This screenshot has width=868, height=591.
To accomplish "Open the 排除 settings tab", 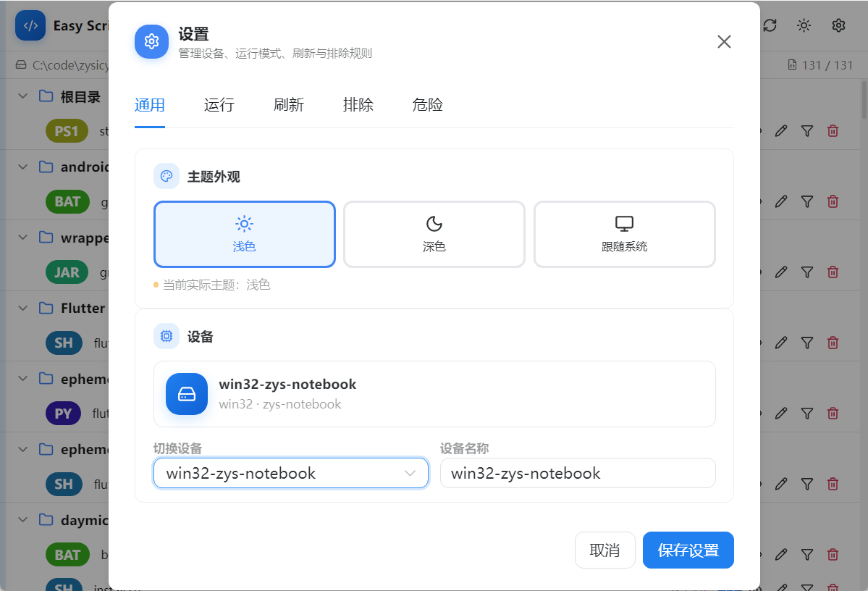I will 358,105.
